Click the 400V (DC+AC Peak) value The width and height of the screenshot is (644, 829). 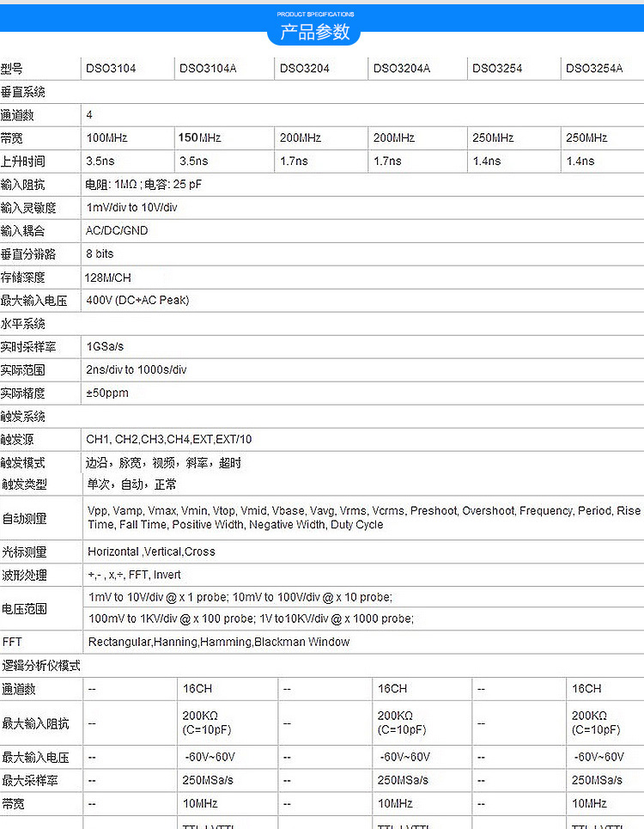pos(137,301)
